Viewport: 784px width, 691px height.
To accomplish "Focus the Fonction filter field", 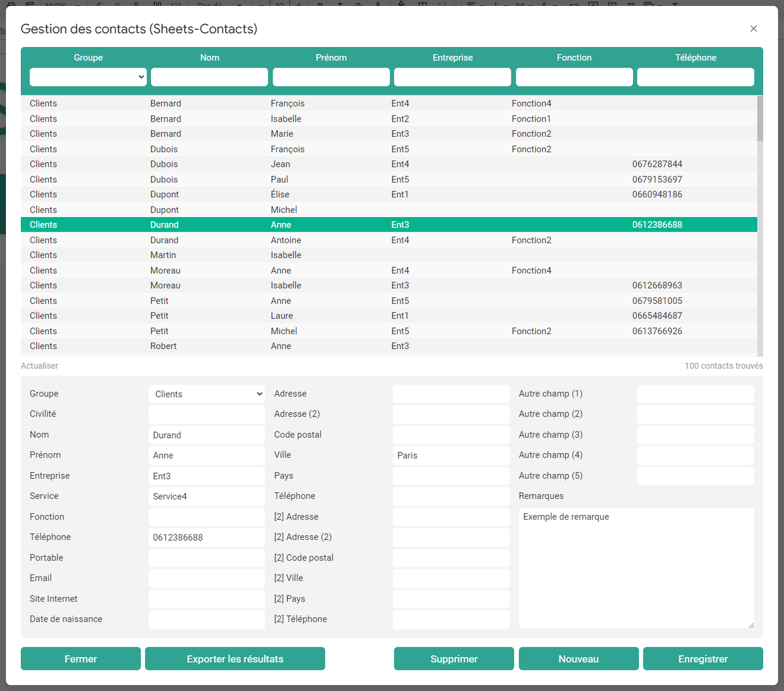I will (x=574, y=77).
